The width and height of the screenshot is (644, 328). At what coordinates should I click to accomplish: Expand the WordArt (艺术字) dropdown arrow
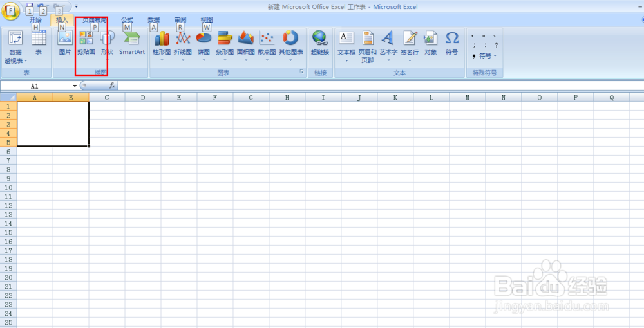(388, 60)
